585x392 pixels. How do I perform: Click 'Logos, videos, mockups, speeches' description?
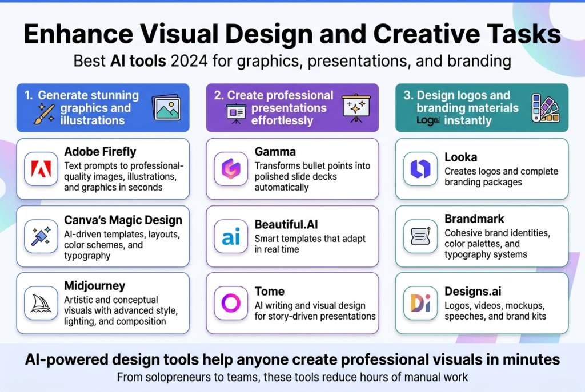tap(495, 311)
